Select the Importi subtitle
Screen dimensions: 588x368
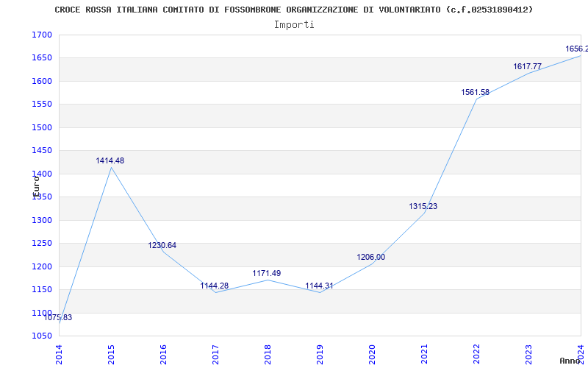pyautogui.click(x=294, y=25)
